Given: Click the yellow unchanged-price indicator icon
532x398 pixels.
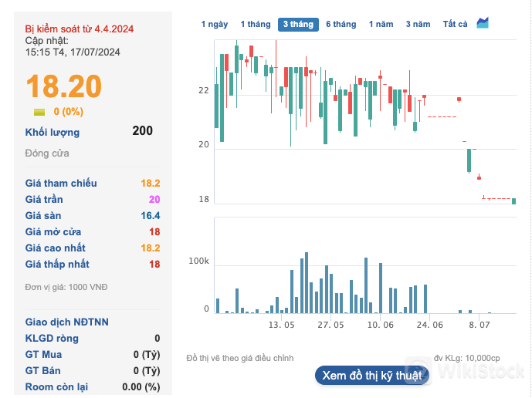Looking at the screenshot, I should pos(39,112).
